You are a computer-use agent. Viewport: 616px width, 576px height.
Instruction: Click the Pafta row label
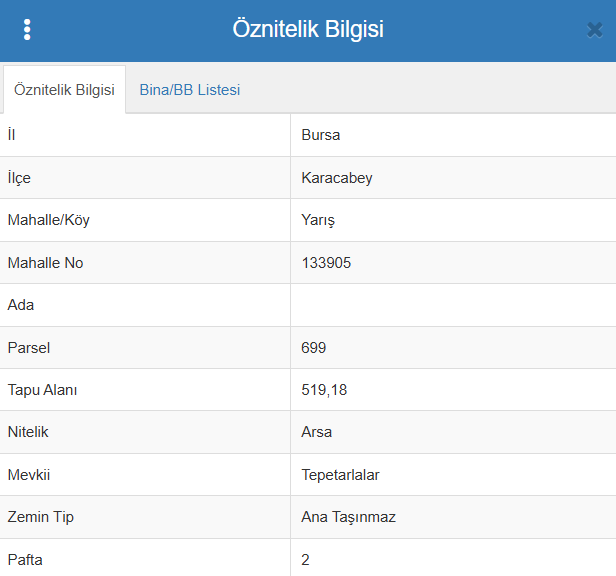[25, 560]
